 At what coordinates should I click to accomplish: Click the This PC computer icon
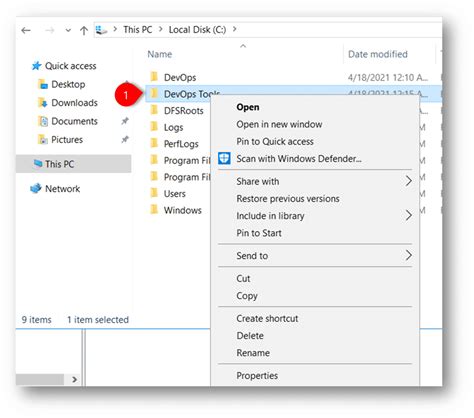pos(38,163)
